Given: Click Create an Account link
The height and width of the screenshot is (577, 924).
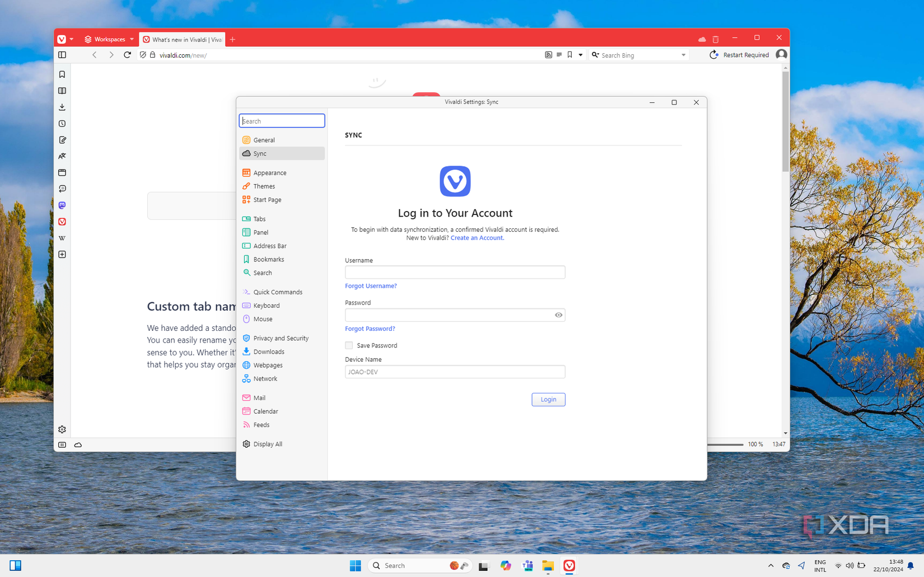Looking at the screenshot, I should 477,238.
